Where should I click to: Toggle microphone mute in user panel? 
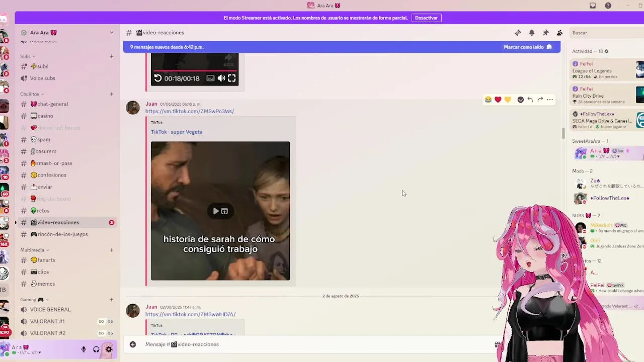[84, 349]
